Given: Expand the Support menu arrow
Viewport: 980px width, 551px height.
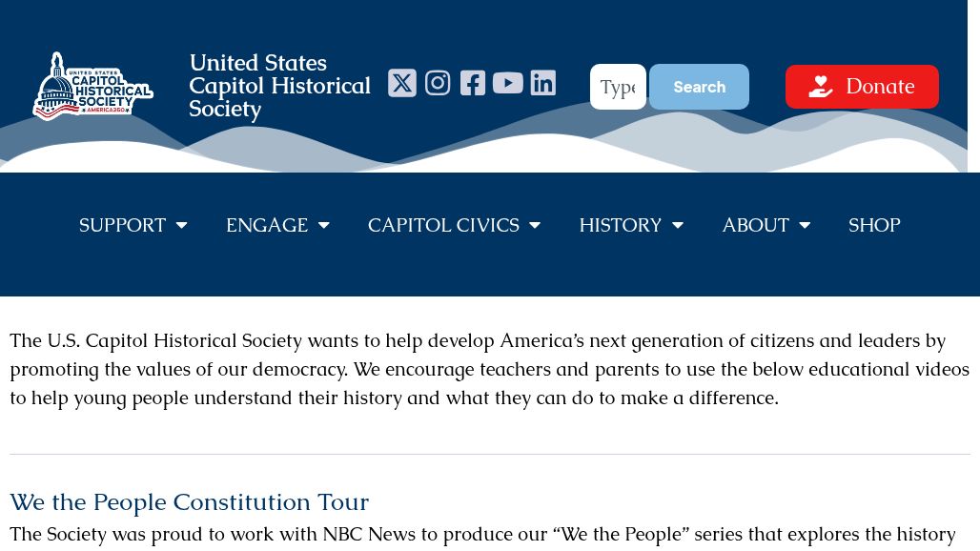Looking at the screenshot, I should [181, 226].
